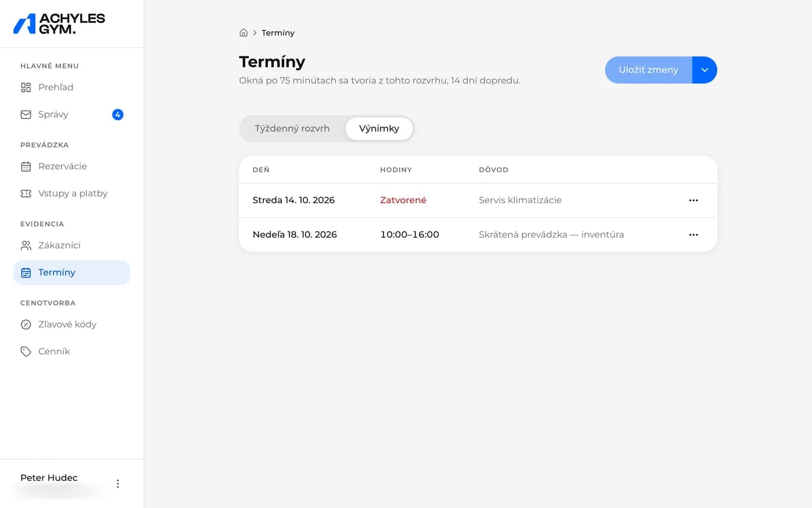
Task: Click the 10:00–16:00 hours cell
Action: click(x=409, y=235)
